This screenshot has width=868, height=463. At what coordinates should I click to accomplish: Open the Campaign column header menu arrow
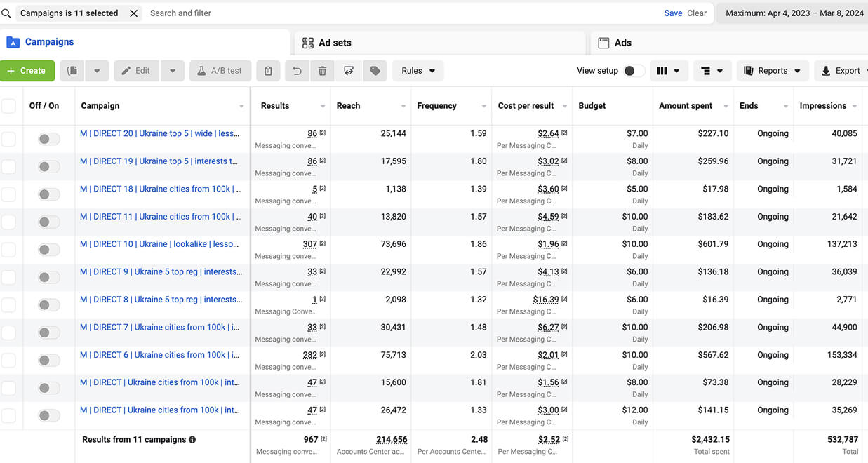point(241,107)
